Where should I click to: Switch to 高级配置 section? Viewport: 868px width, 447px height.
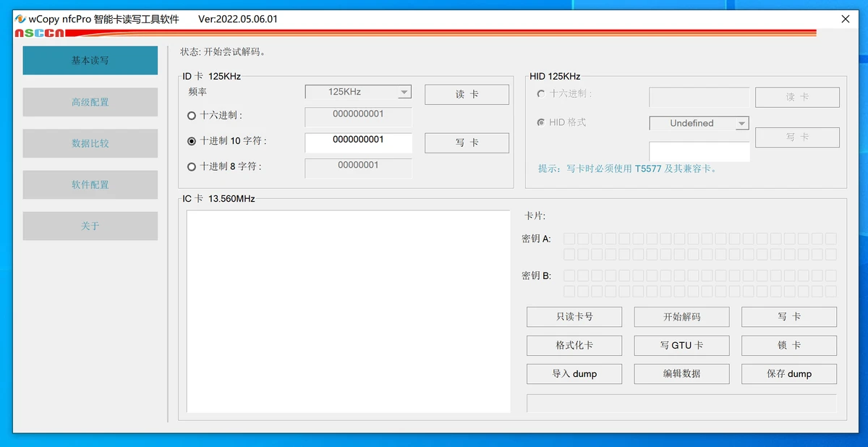pyautogui.click(x=90, y=102)
